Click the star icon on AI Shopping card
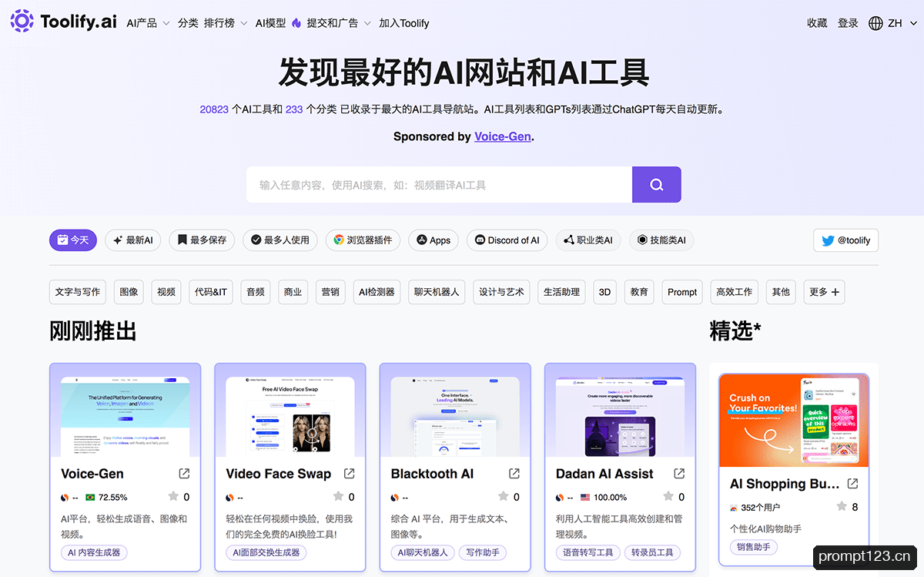924x577 pixels. (842, 506)
